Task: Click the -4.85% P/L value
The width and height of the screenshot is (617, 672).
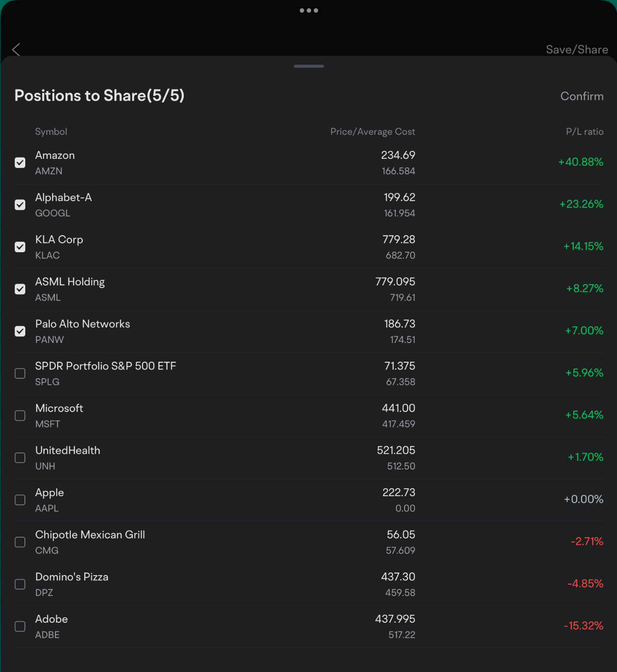Action: pyautogui.click(x=585, y=584)
